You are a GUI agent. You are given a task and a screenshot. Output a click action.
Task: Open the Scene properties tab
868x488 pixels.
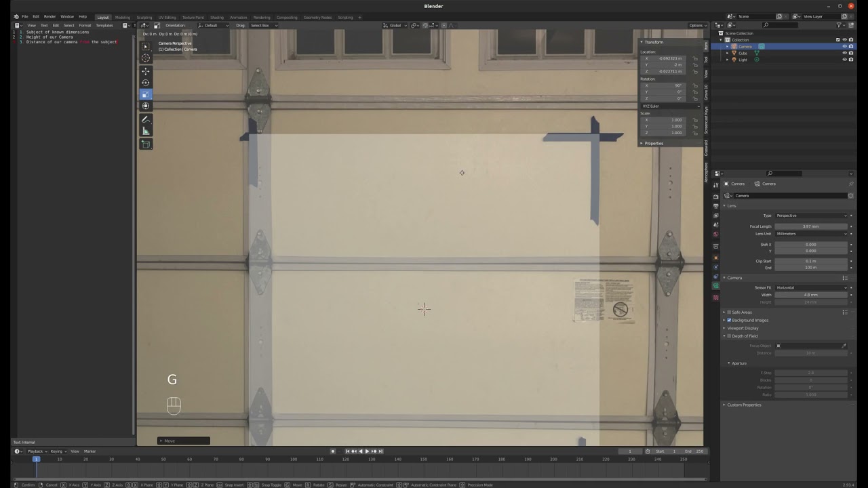tap(716, 225)
